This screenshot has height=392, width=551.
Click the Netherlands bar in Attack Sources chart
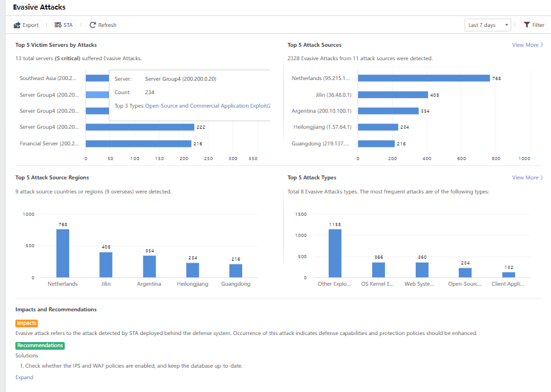pos(424,78)
